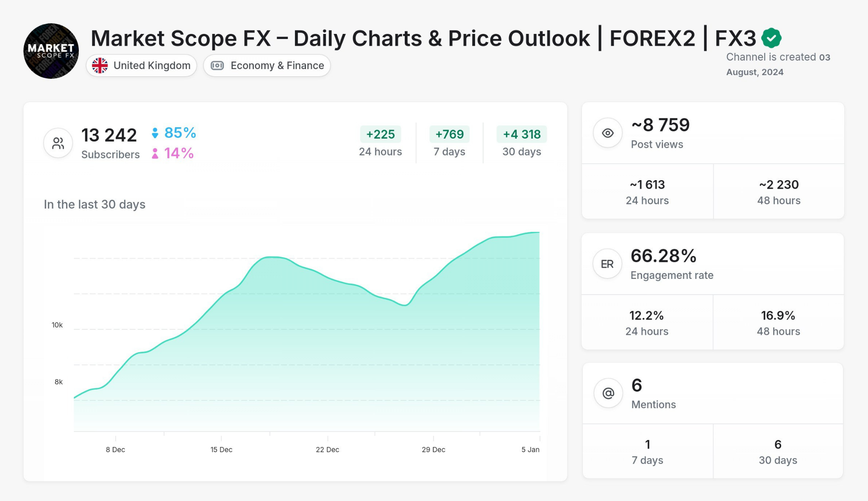Click the post views eye icon
The width and height of the screenshot is (868, 501).
pos(607,133)
